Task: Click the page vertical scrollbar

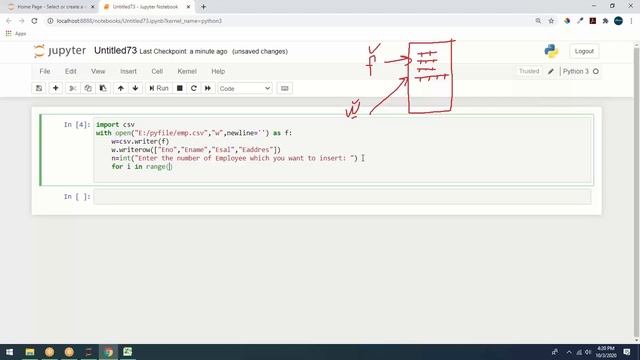Action: click(x=637, y=192)
